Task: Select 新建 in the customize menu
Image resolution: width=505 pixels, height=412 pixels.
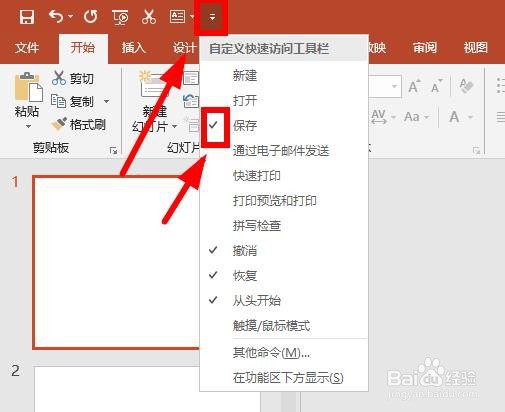Action: 284,75
